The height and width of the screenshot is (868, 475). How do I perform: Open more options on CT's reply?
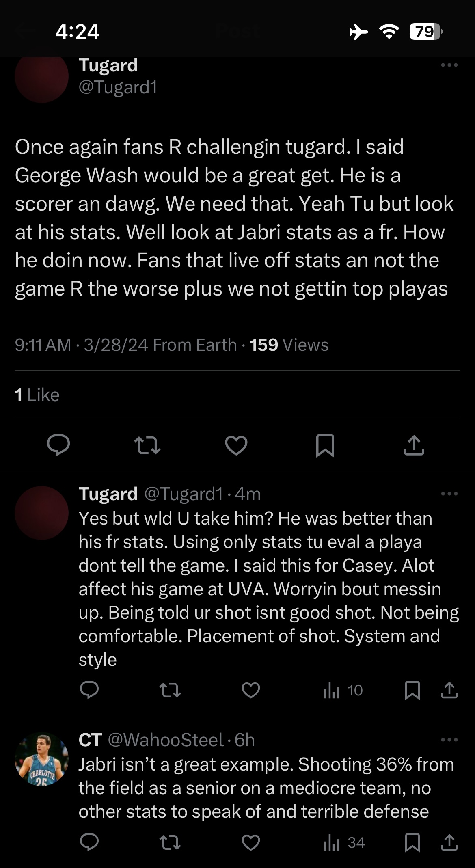pyautogui.click(x=449, y=740)
